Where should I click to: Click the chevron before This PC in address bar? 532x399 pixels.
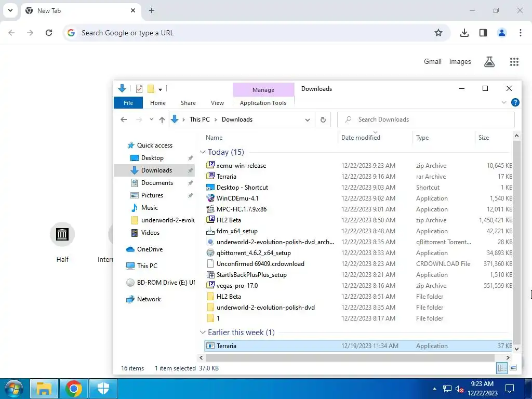click(183, 119)
